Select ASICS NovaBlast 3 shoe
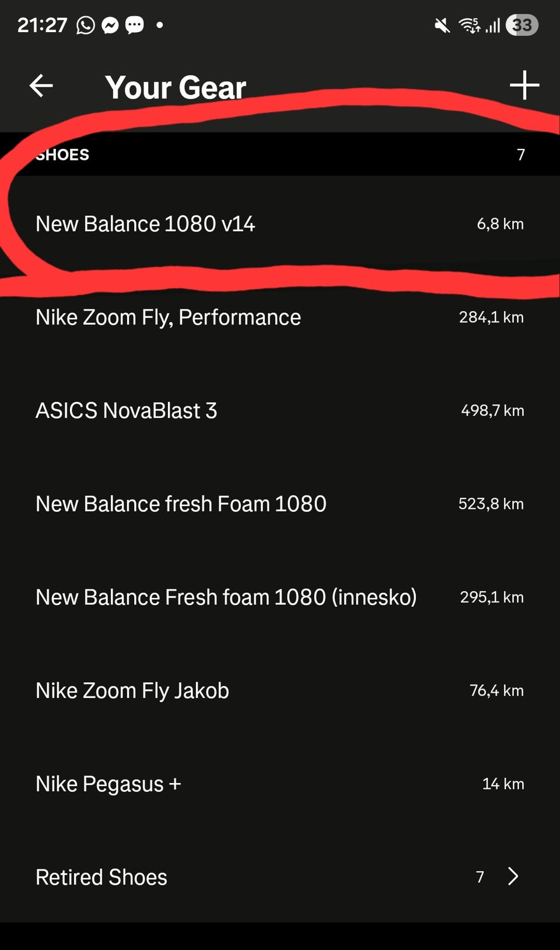 pyautogui.click(x=280, y=410)
